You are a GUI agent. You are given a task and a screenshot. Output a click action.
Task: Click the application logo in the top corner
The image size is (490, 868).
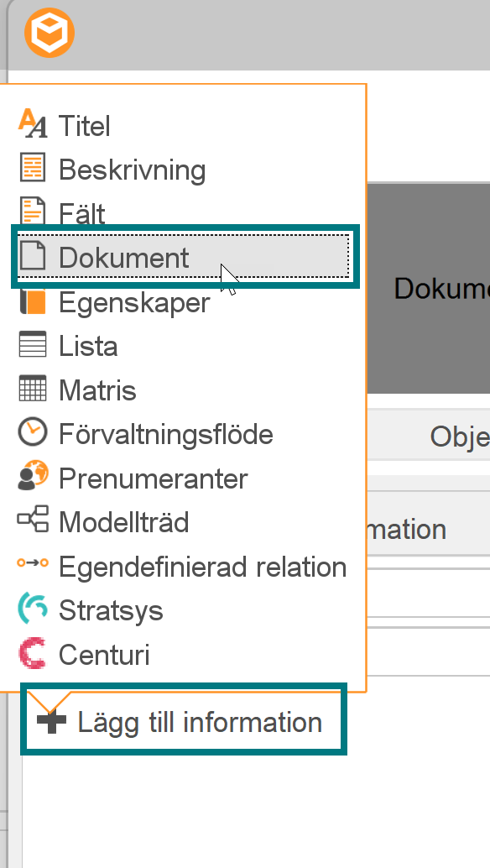(x=50, y=33)
